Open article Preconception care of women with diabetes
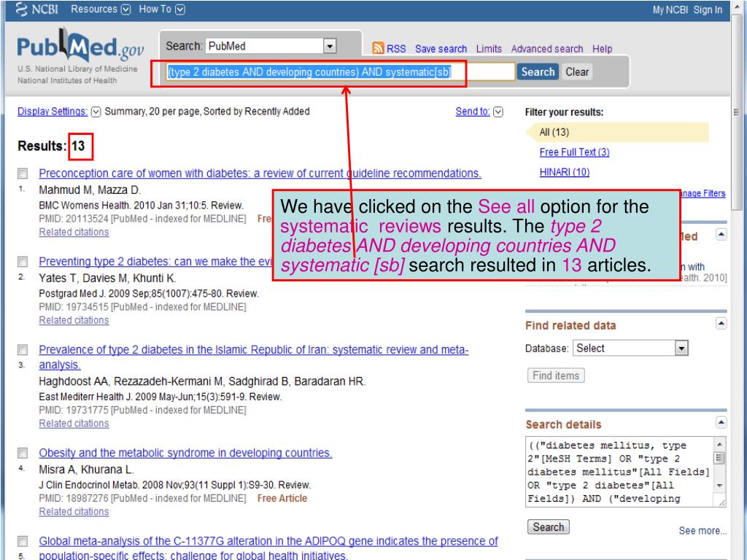747x560 pixels. pyautogui.click(x=260, y=174)
